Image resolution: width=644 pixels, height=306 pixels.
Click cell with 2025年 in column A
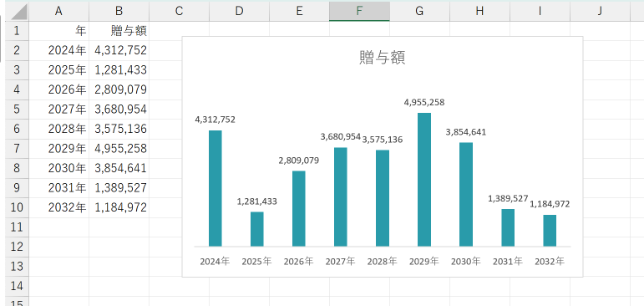[58, 70]
